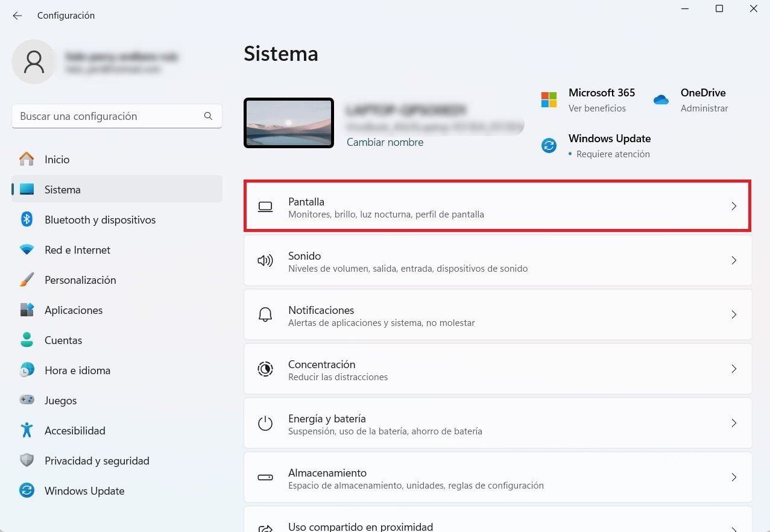Open Hora e idioma section
The height and width of the screenshot is (532, 770).
pos(117,371)
